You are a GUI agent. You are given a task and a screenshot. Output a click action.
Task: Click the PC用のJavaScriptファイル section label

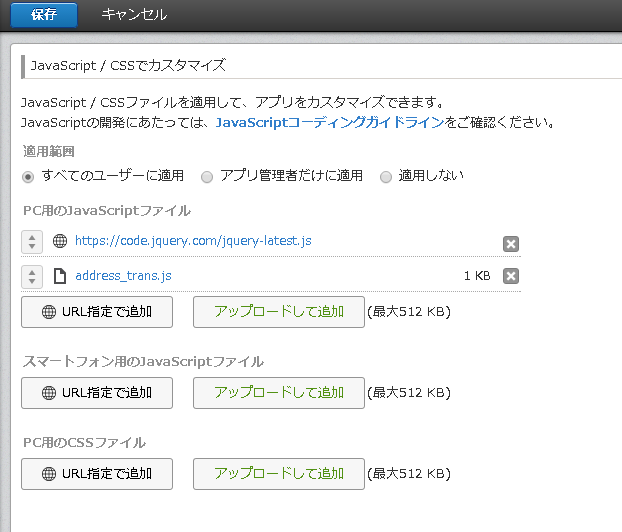click(107, 211)
